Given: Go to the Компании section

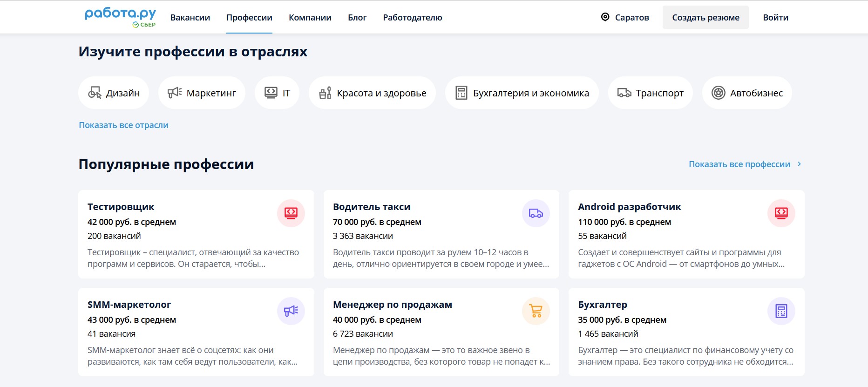Looking at the screenshot, I should coord(310,18).
